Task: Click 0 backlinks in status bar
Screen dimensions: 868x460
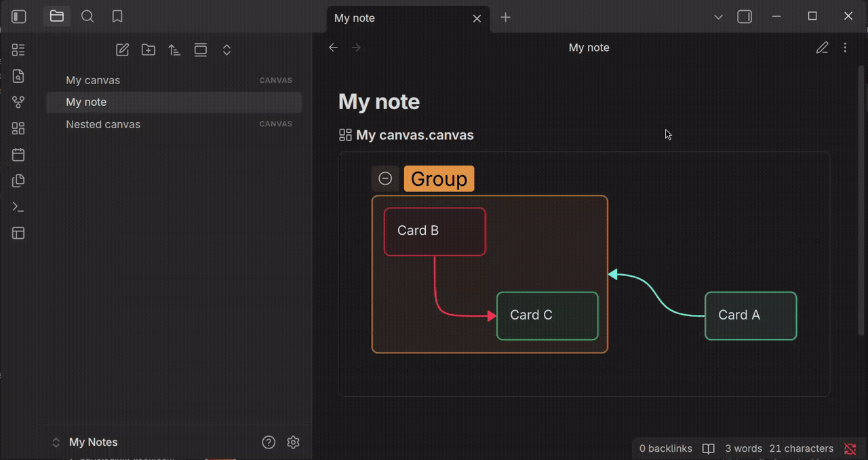Action: tap(666, 448)
